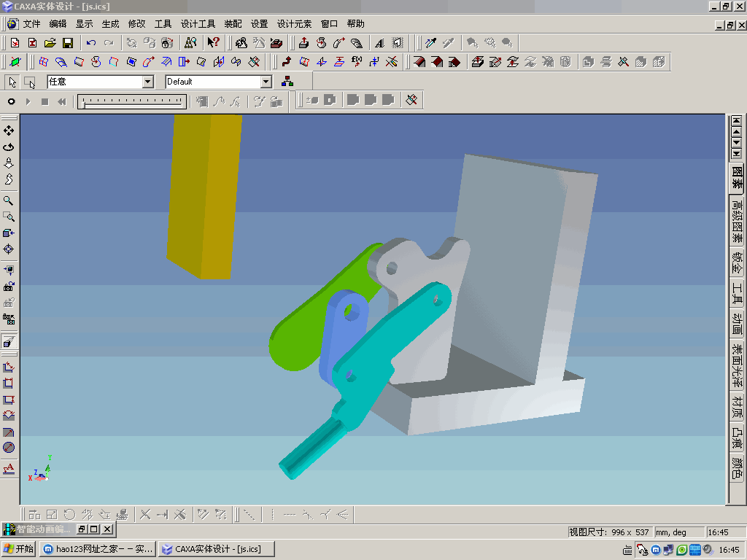Click the sweep shape icon
Image resolution: width=747 pixels, height=560 pixels.
[x=338, y=43]
